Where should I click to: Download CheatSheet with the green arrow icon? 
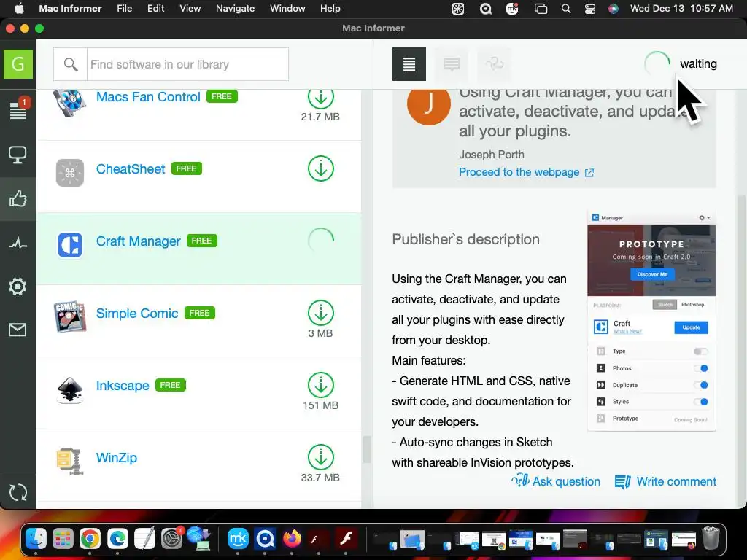[x=321, y=168]
